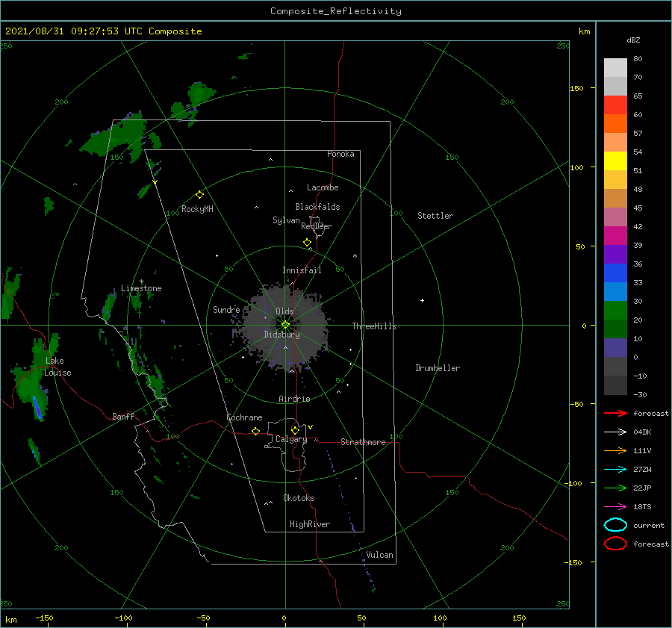Click the blue high-reflectivity cell below Lake Louise
The image size is (672, 628).
tap(37, 407)
